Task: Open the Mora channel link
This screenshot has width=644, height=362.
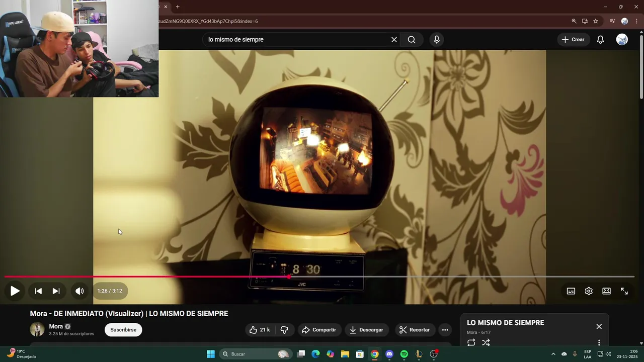Action: [56, 326]
